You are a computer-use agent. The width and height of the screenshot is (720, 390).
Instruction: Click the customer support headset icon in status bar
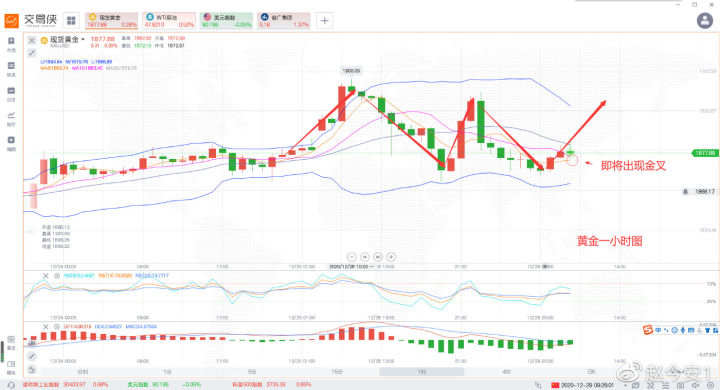11,384
